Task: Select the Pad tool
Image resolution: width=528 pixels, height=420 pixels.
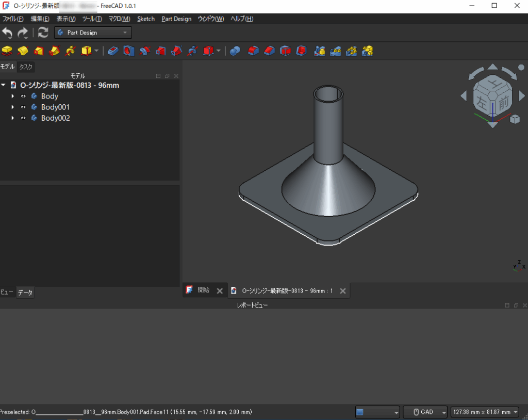Action: point(7,51)
